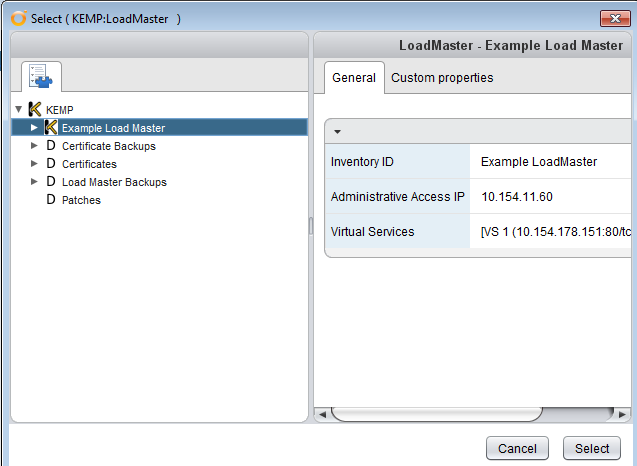637x466 pixels.
Task: Select the KEMP root label
Action: tap(60, 110)
